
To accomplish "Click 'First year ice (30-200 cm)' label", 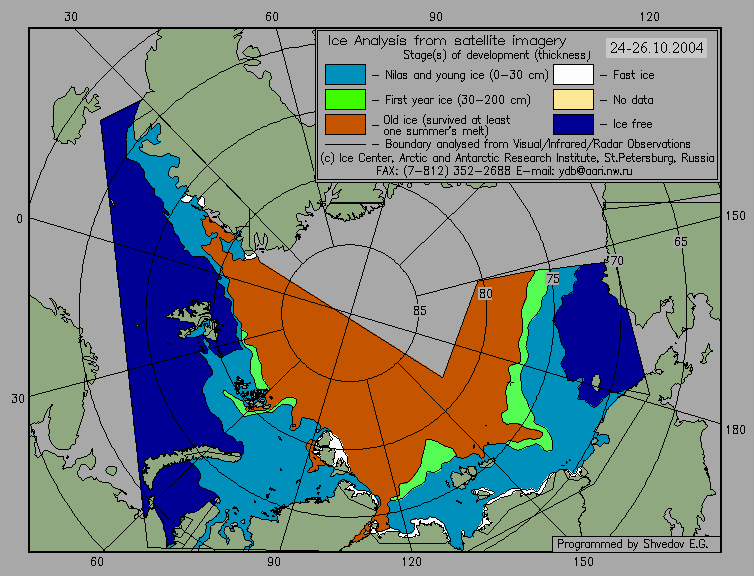I will tap(458, 100).
